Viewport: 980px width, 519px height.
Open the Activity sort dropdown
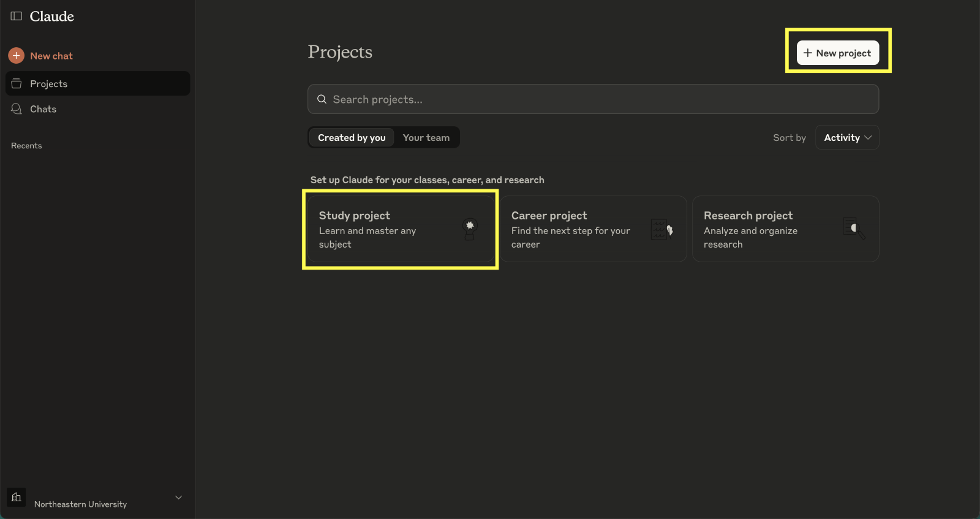pos(847,138)
